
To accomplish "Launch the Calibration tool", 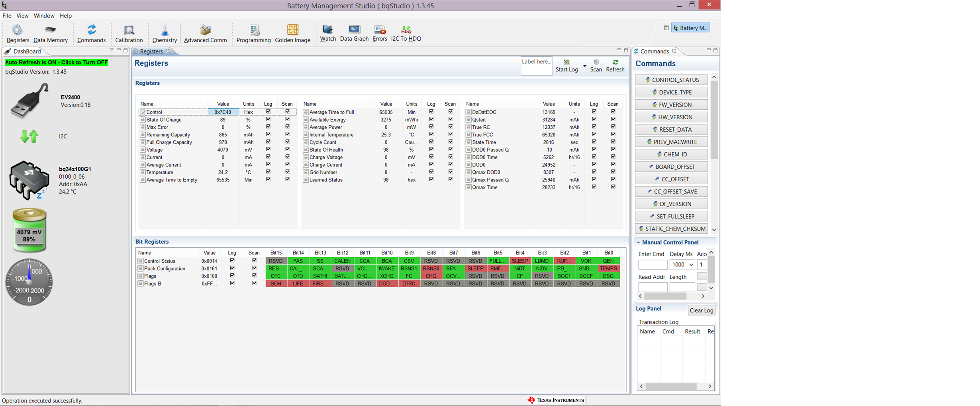I will point(129,34).
